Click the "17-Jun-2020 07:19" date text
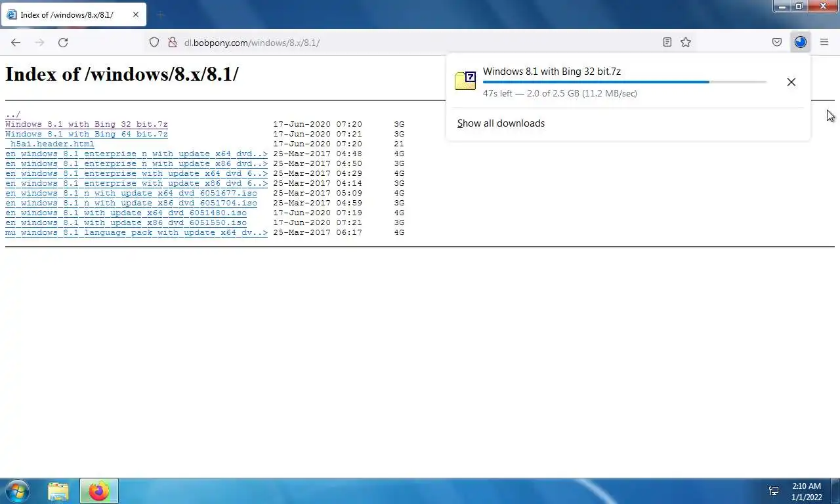Image resolution: width=840 pixels, height=504 pixels. click(x=318, y=213)
